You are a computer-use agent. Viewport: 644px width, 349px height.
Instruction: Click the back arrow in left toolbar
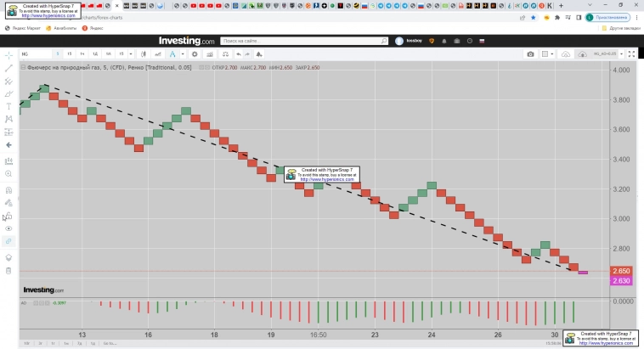8,145
